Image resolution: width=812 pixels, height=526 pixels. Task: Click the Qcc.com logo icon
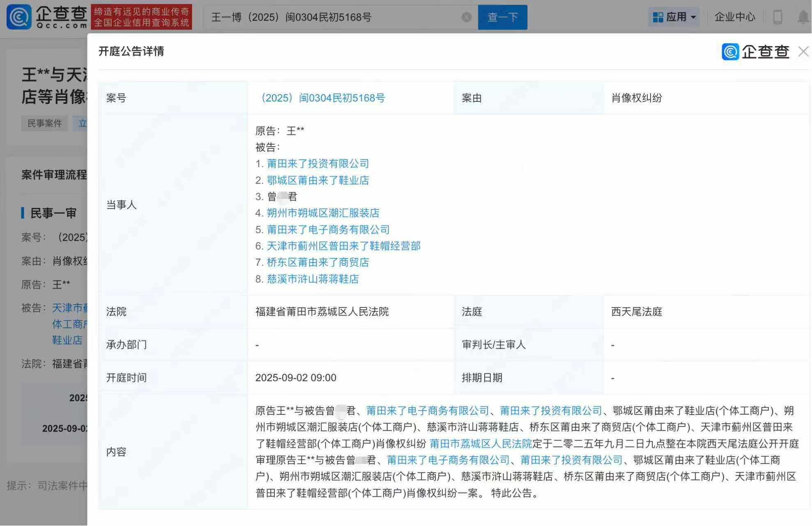19,17
